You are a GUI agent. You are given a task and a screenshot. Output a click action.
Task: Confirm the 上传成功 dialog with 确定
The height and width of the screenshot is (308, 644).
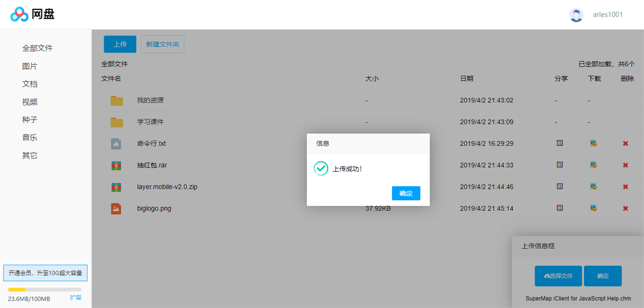(x=406, y=193)
